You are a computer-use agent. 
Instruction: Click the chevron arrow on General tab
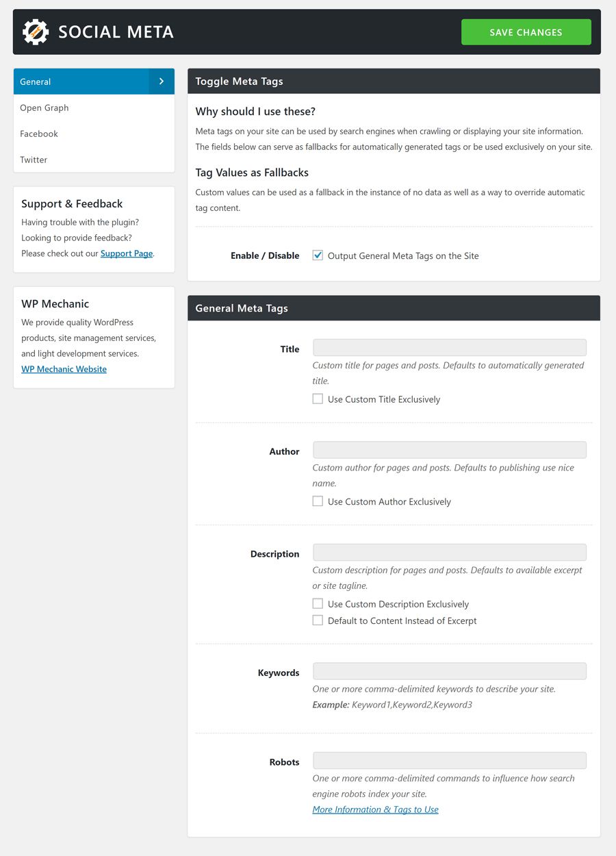click(162, 81)
